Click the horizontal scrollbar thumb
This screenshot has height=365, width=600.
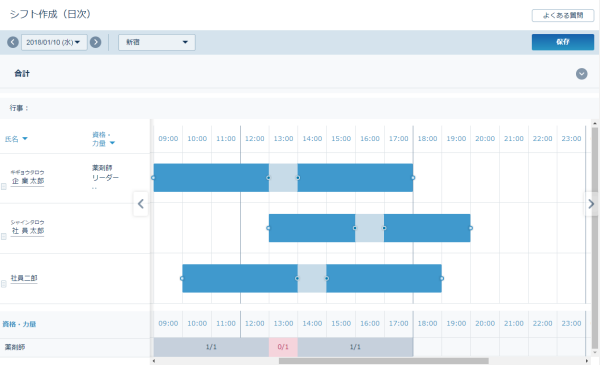pos(383,361)
